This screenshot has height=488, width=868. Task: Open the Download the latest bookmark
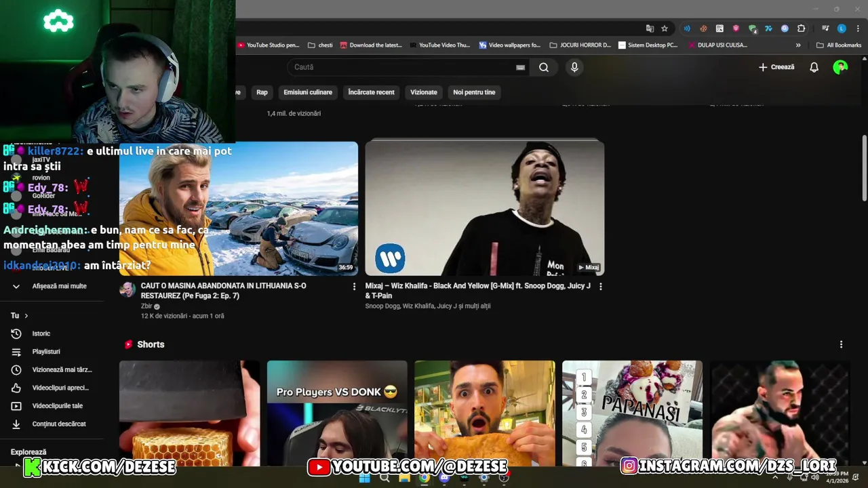pos(371,45)
